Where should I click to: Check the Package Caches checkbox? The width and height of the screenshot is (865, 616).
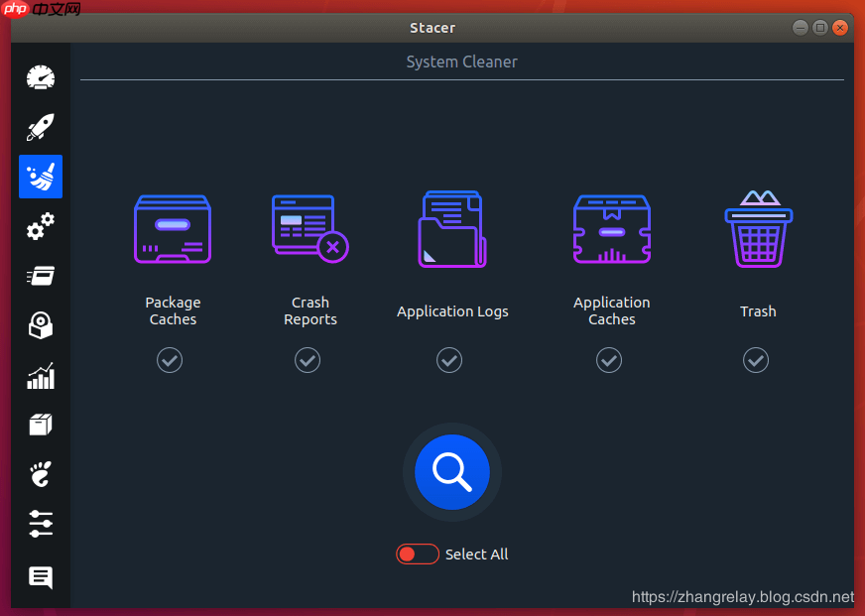[169, 360]
